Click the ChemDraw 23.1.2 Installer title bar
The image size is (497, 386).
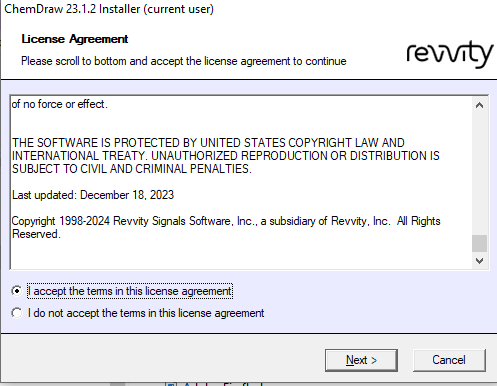(248, 9)
